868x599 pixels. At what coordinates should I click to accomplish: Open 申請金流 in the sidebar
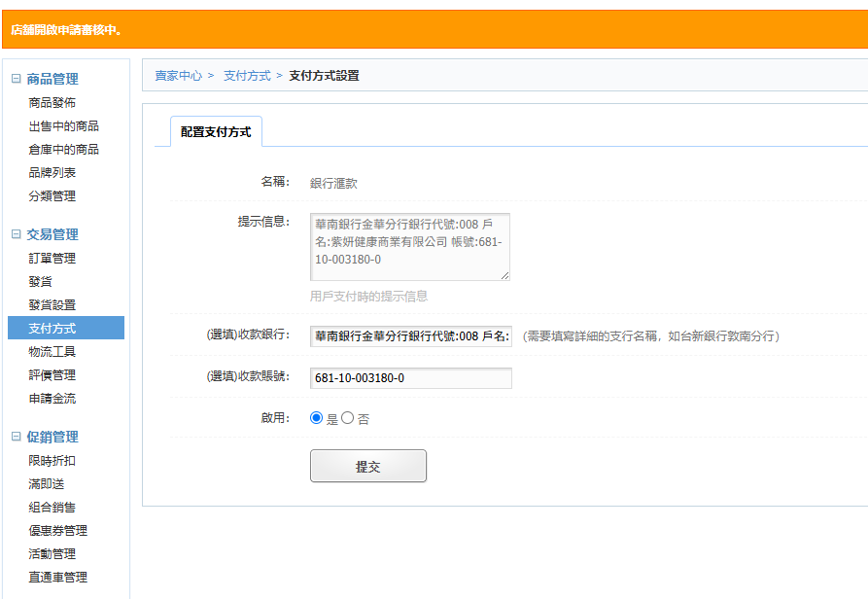(x=52, y=399)
